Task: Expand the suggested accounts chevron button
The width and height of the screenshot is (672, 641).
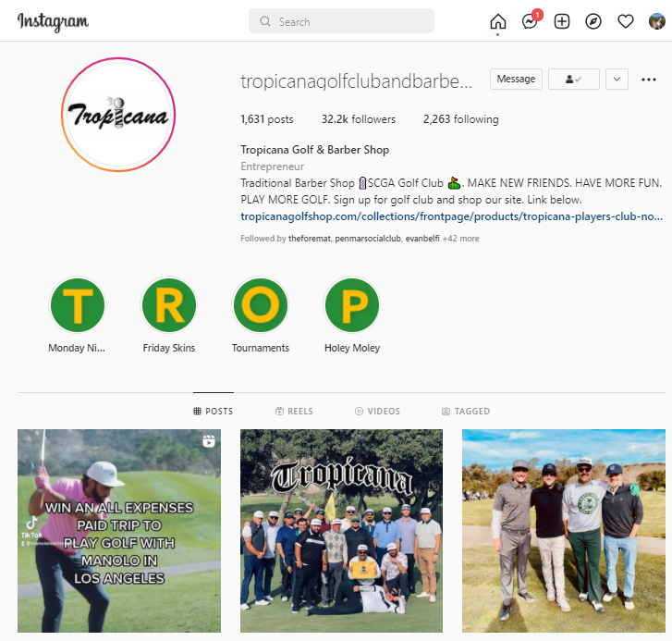Action: (x=617, y=79)
